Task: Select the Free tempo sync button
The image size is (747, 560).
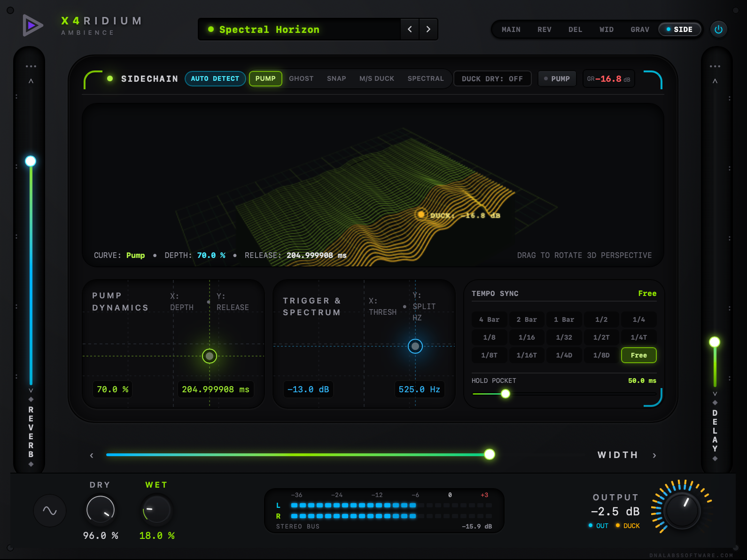Action: tap(639, 355)
